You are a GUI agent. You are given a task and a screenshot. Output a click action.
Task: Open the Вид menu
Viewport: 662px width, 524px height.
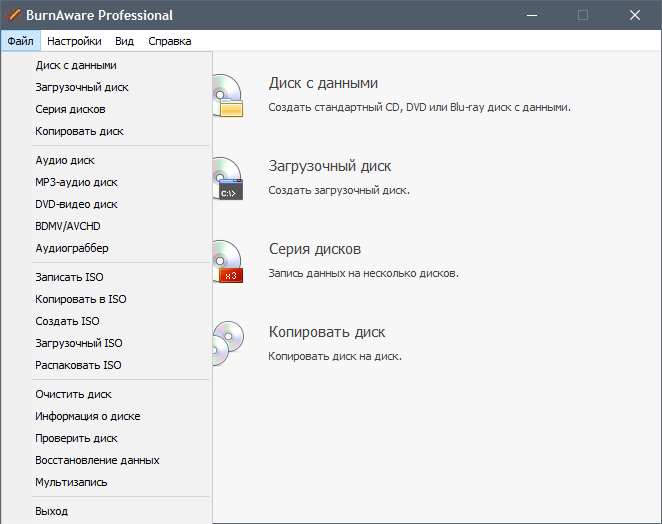tap(125, 41)
